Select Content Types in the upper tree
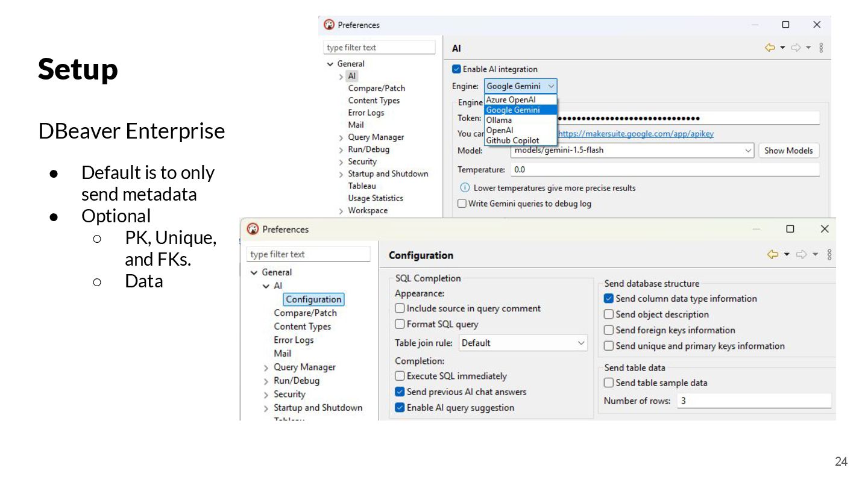This screenshot has width=868, height=488. click(x=374, y=101)
